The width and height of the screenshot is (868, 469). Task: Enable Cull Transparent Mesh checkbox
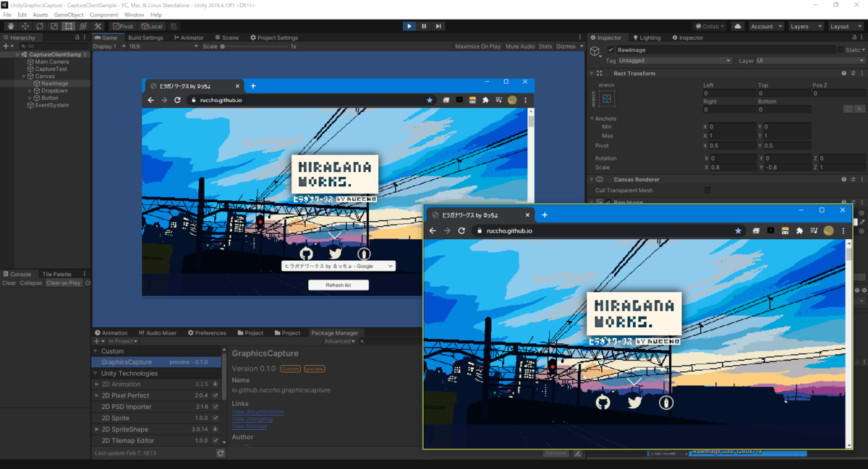707,190
